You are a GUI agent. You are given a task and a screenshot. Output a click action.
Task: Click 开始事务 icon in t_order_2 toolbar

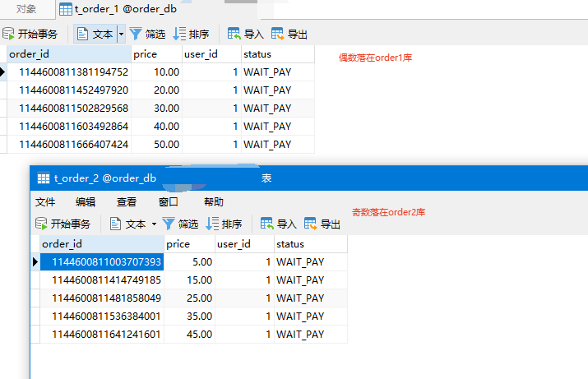(x=41, y=224)
